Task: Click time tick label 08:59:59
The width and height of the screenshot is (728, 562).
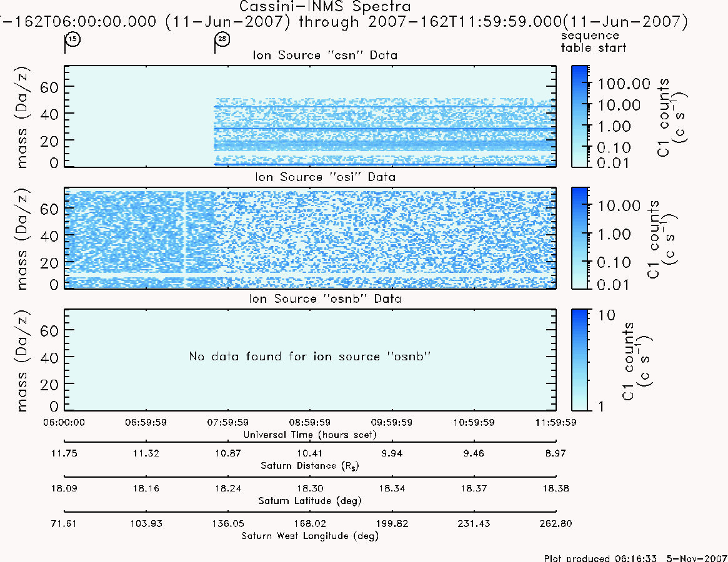Action: (x=310, y=422)
